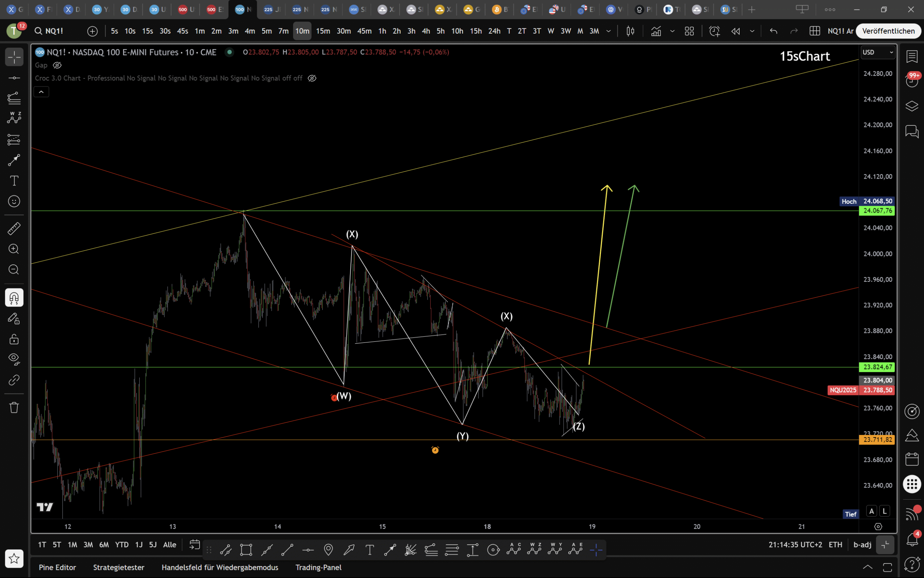Click the replay rewind icon
Viewport: 924px width, 578px height.
point(735,31)
